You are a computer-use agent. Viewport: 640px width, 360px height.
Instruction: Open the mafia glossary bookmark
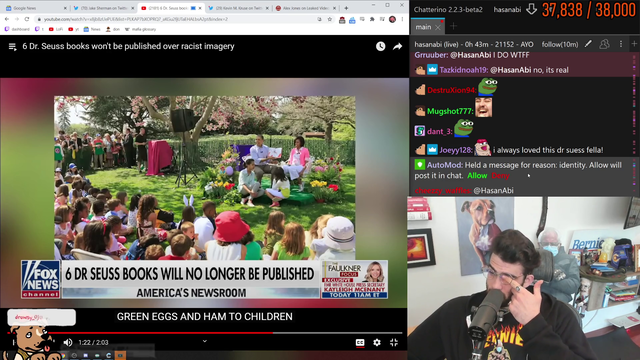click(140, 29)
